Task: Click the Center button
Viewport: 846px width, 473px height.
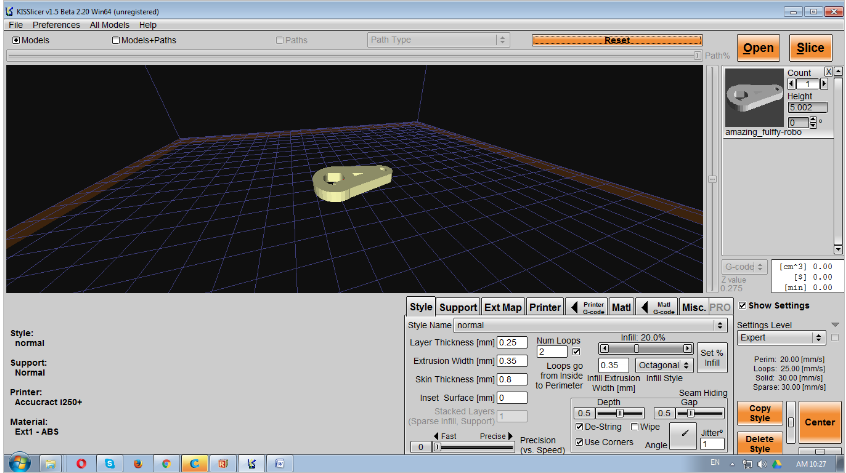Action: 820,422
